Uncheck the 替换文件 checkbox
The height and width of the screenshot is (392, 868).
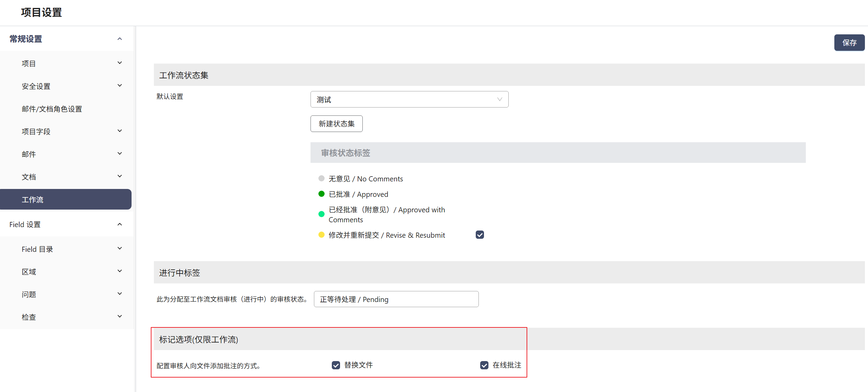pyautogui.click(x=336, y=365)
